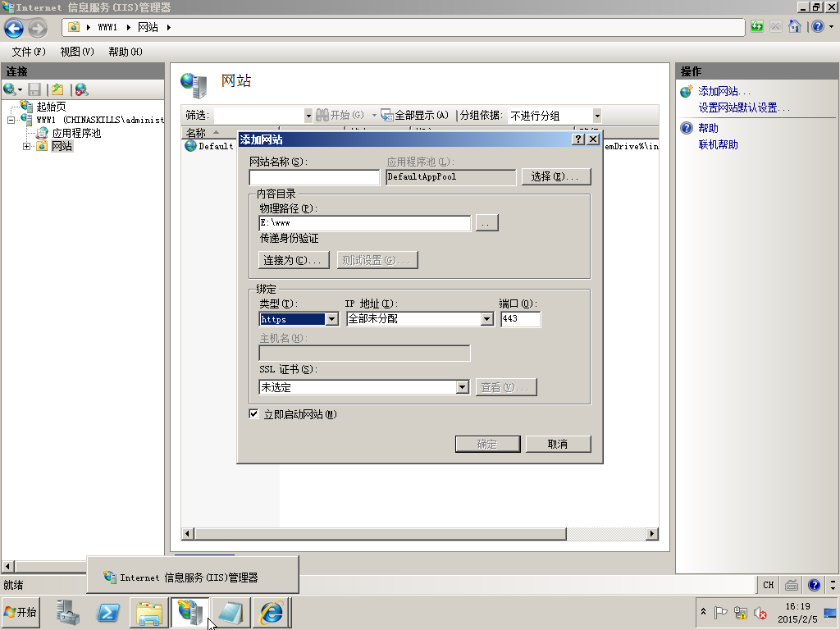Open Internet Explorer from taskbar
Screen dimensions: 840x630
pyautogui.click(x=271, y=613)
